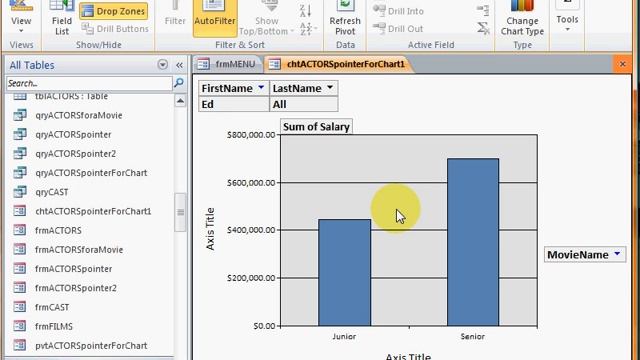Click the tblACTORS : Table entry
Image resolution: width=640 pixels, height=360 pixels.
[x=71, y=97]
